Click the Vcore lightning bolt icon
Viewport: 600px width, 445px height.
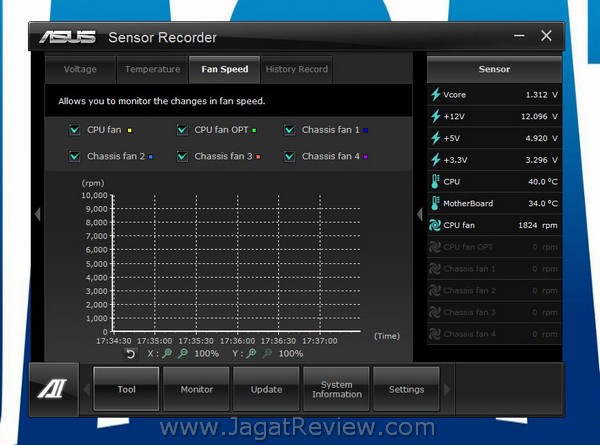tap(435, 95)
